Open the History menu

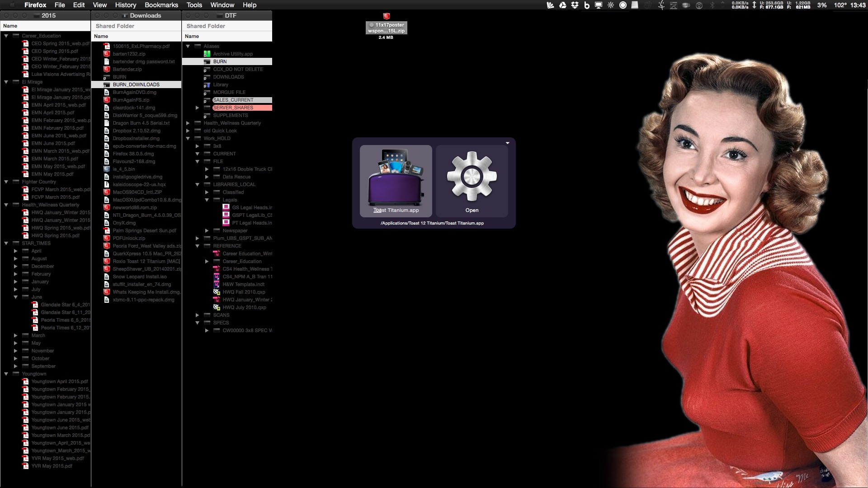pyautogui.click(x=125, y=5)
